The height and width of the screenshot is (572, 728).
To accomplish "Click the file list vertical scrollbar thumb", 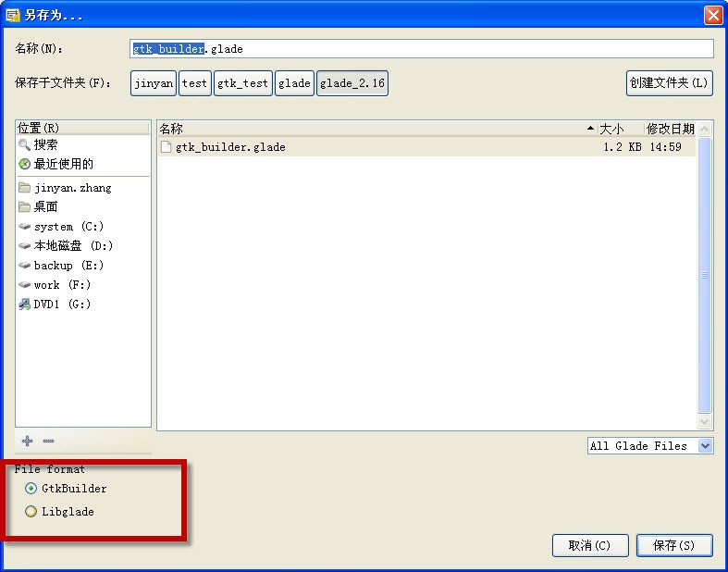I will click(704, 275).
